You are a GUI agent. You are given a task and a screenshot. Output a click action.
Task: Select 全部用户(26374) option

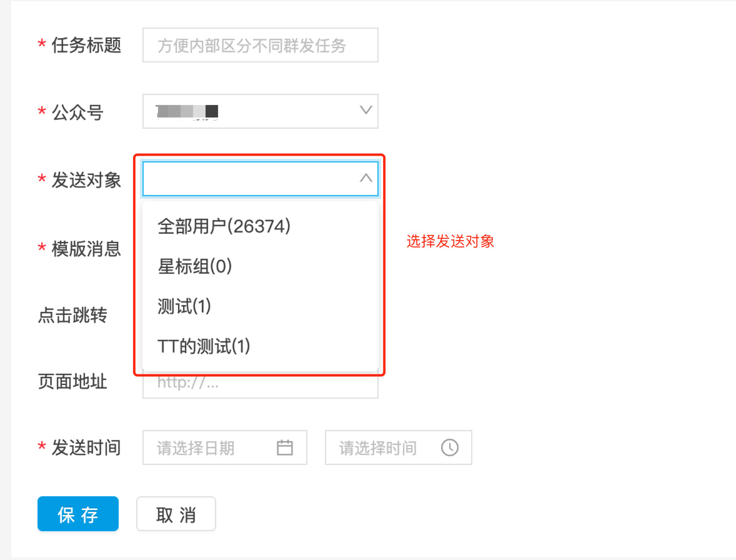224,227
